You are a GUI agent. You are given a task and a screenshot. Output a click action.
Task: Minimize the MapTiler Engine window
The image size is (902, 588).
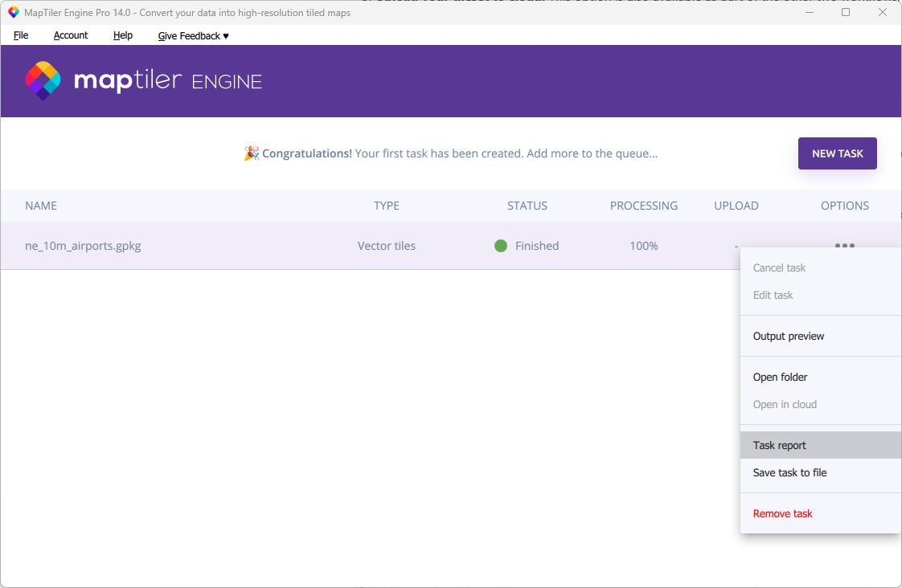point(808,13)
